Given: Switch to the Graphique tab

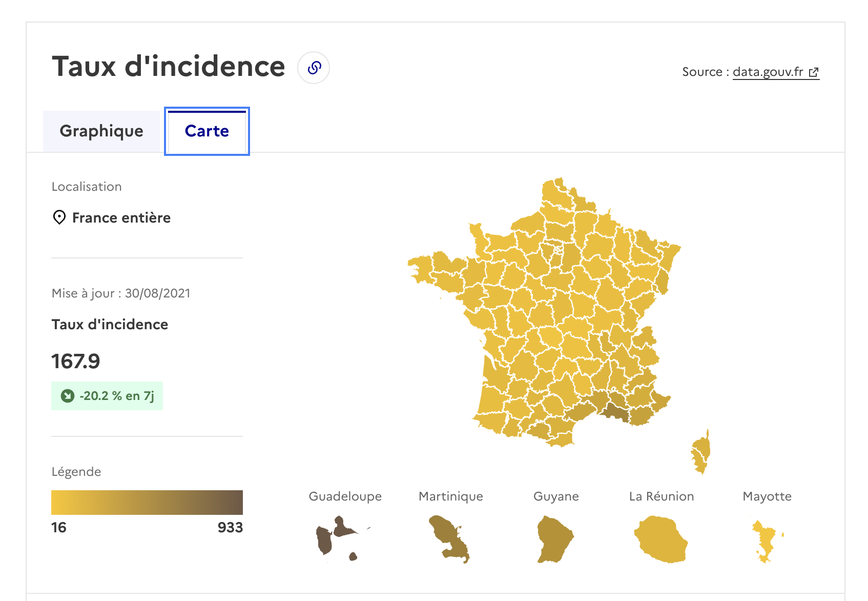Looking at the screenshot, I should click(101, 131).
